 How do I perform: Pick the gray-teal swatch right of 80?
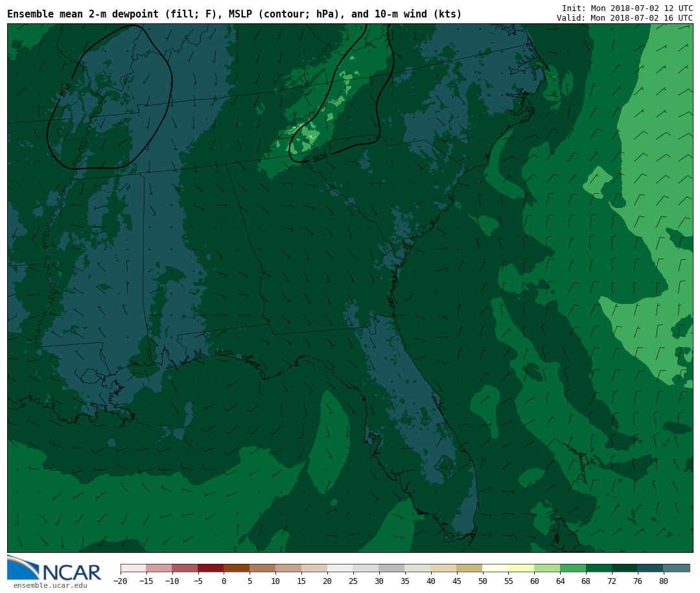pos(676,568)
